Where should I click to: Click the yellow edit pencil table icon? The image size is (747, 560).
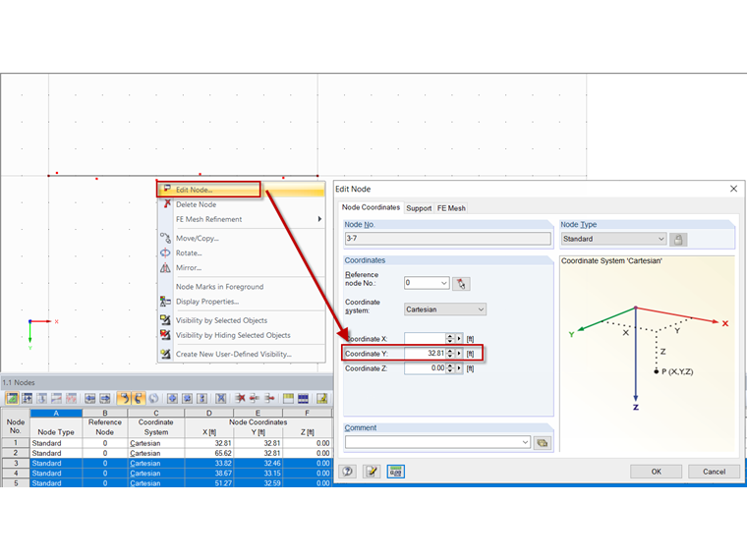322,398
